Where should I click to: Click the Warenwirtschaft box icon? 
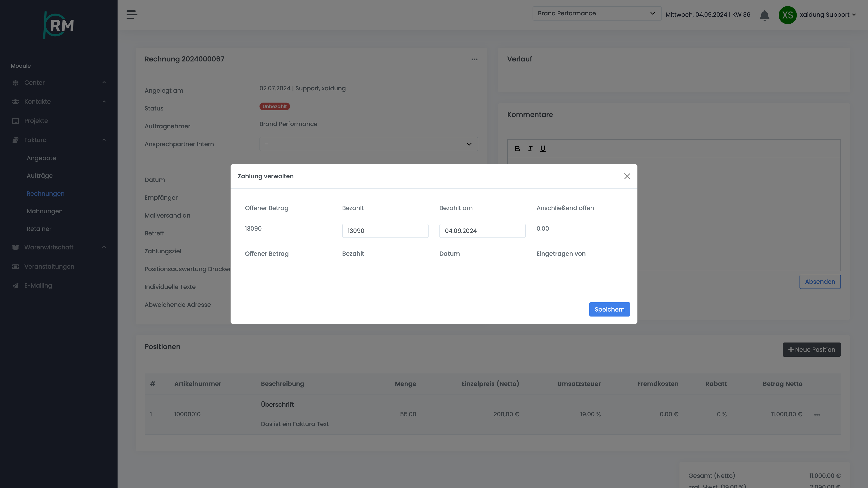[16, 247]
